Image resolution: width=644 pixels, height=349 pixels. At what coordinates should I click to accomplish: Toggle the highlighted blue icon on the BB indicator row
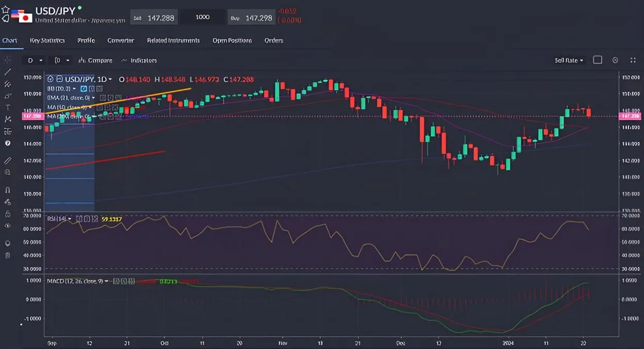(84, 89)
